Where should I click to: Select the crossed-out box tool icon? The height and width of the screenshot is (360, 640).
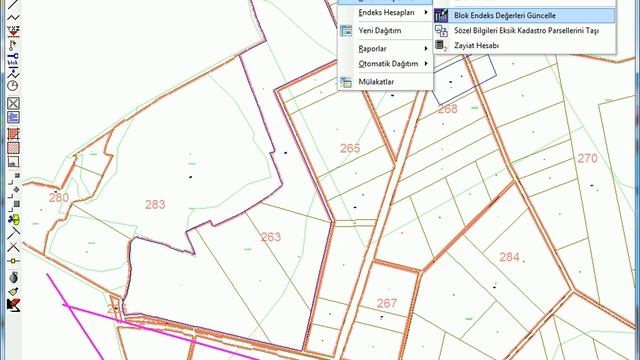(13, 104)
